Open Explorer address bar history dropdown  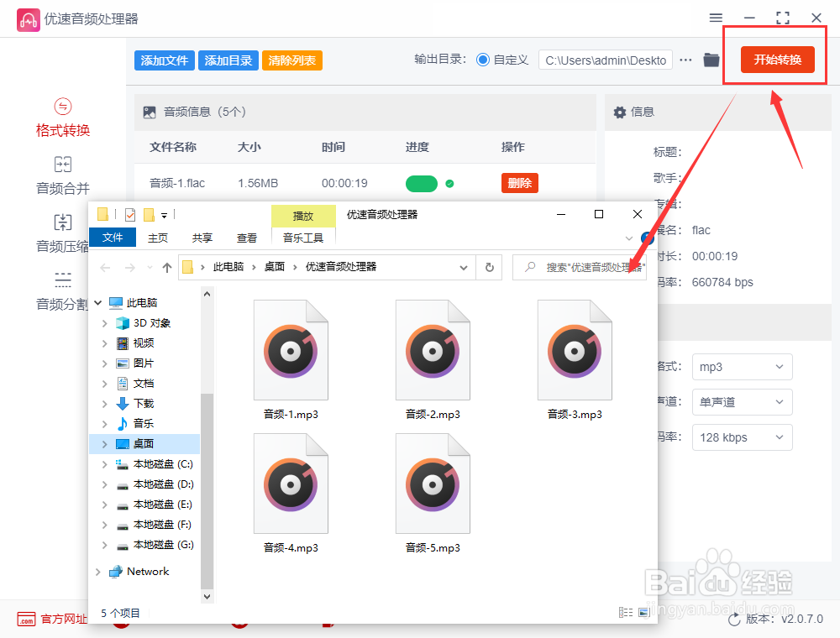coord(464,268)
